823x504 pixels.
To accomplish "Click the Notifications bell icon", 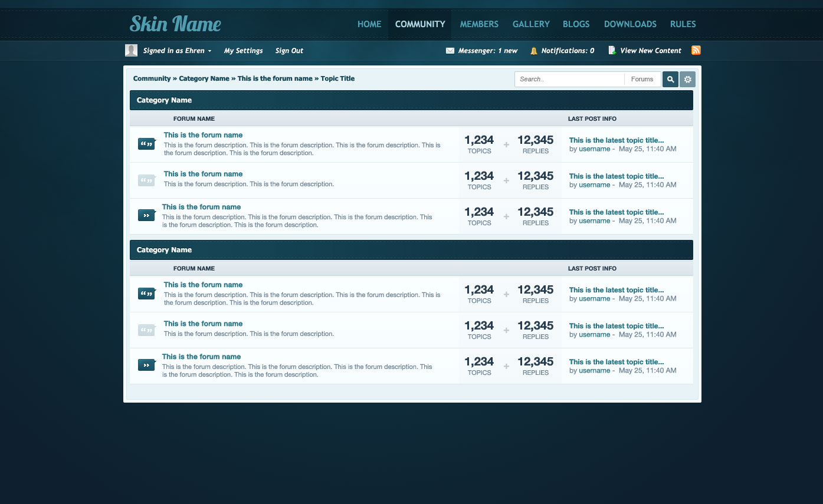I will click(x=533, y=51).
